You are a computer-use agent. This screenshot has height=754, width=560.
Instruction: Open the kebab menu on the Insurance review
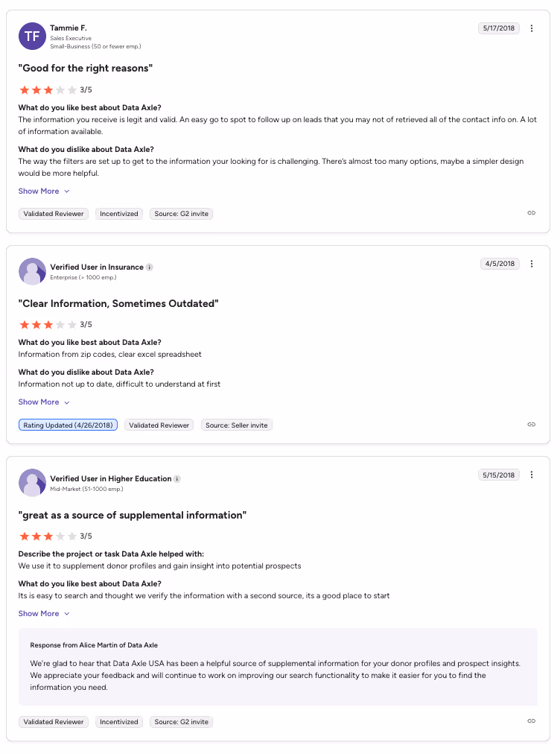[x=532, y=263]
